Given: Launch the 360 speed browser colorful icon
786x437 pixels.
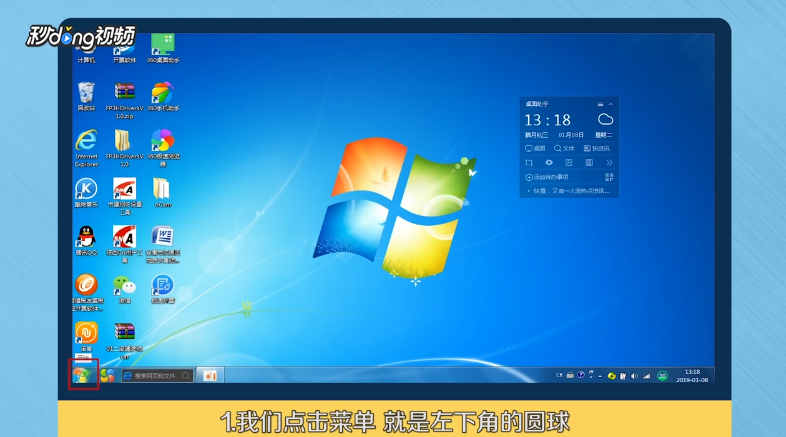Looking at the screenshot, I should click(x=163, y=148).
